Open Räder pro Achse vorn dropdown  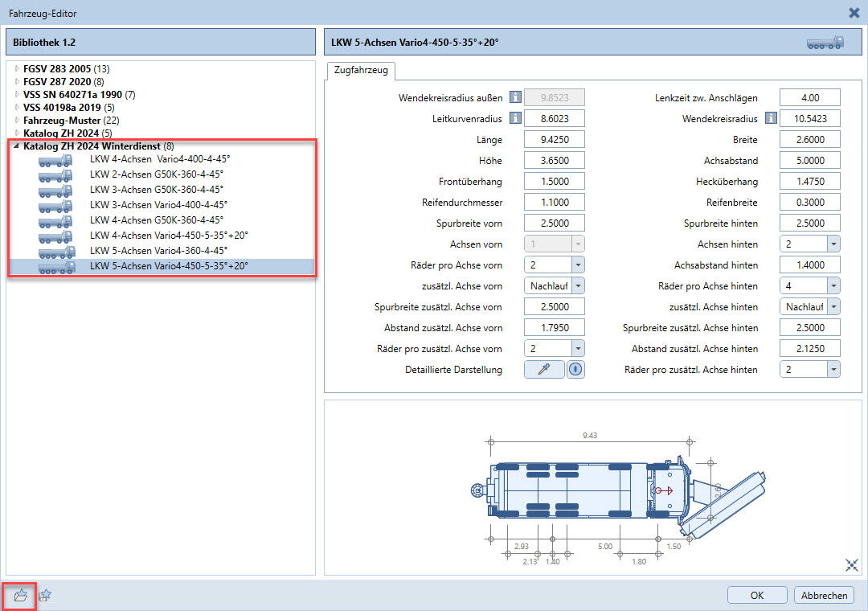pos(577,265)
